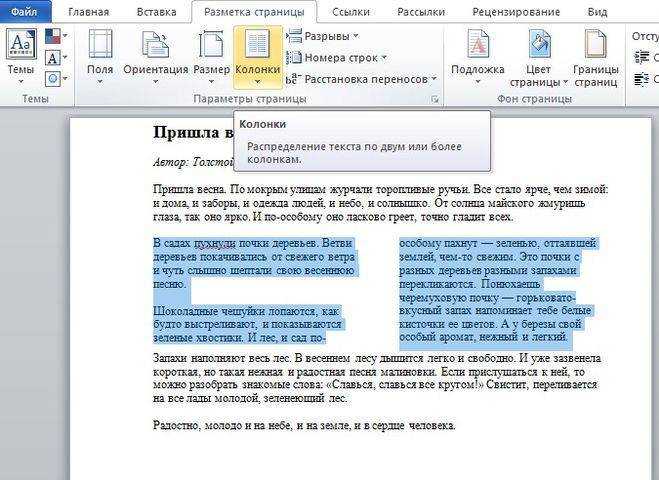Viewport: 659px width, 480px height.
Task: Click the theme colors icon
Action: tap(52, 36)
